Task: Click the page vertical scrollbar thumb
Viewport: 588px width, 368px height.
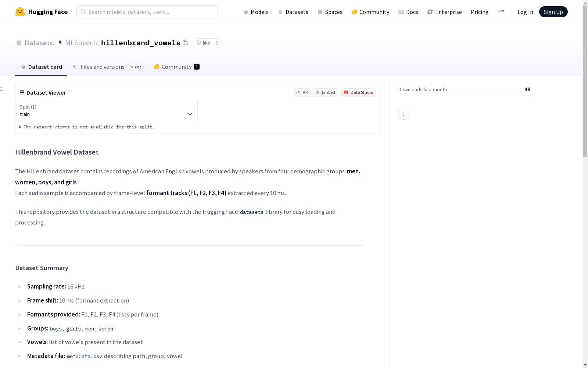Action: pos(585,80)
